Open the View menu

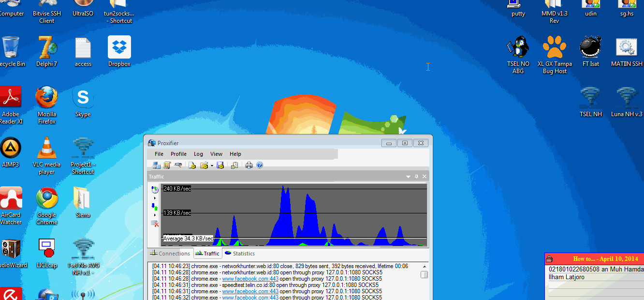[216, 154]
